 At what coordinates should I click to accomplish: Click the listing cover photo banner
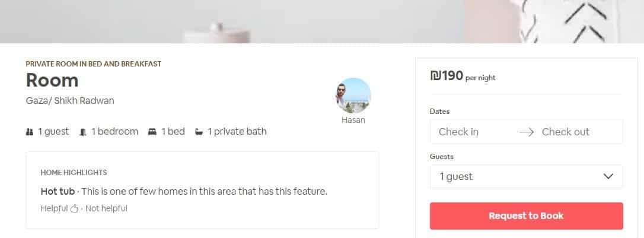coord(322,21)
